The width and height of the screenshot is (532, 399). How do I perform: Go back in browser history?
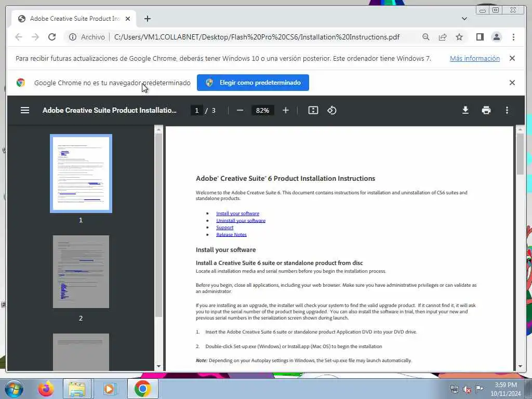[x=19, y=37]
